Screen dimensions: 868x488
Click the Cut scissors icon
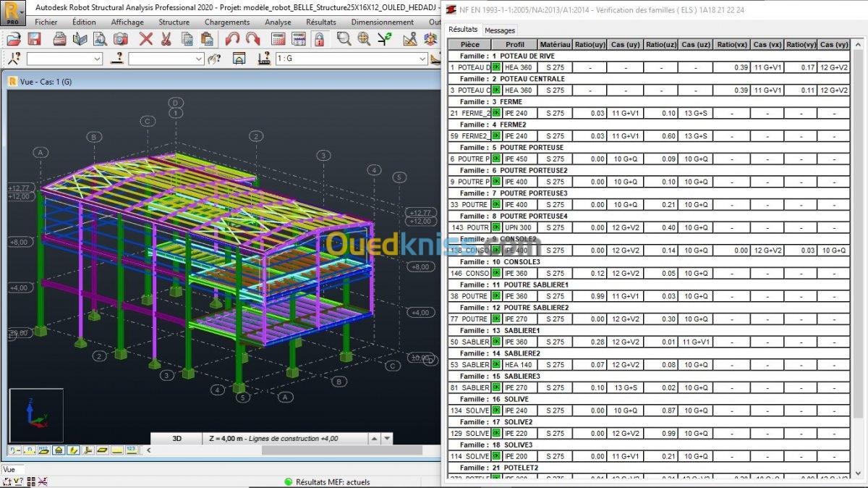[166, 38]
